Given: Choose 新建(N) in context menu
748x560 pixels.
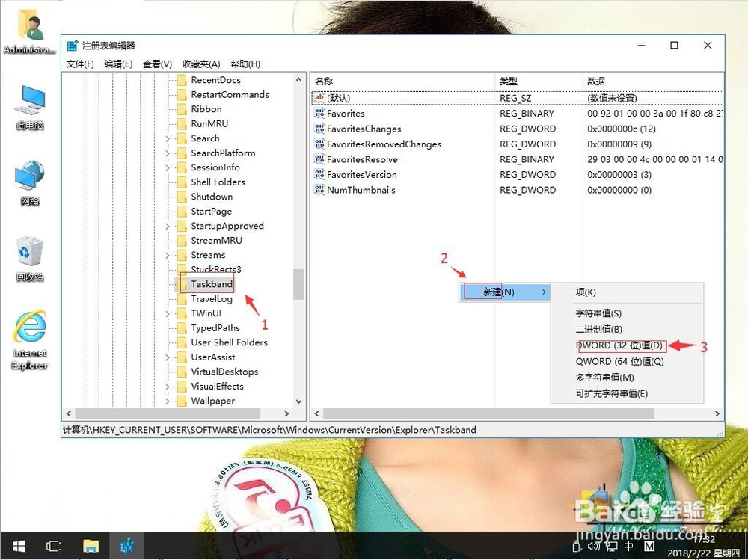Looking at the screenshot, I should pyautogui.click(x=505, y=292).
